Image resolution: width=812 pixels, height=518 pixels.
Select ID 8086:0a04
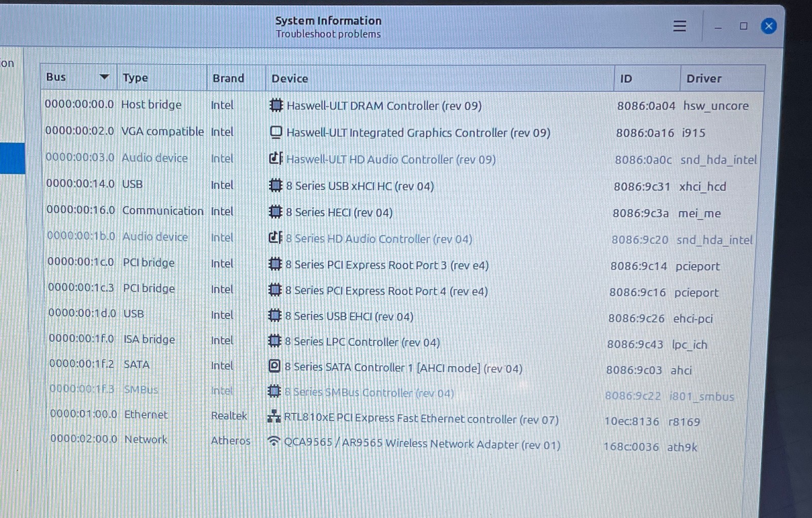(646, 106)
